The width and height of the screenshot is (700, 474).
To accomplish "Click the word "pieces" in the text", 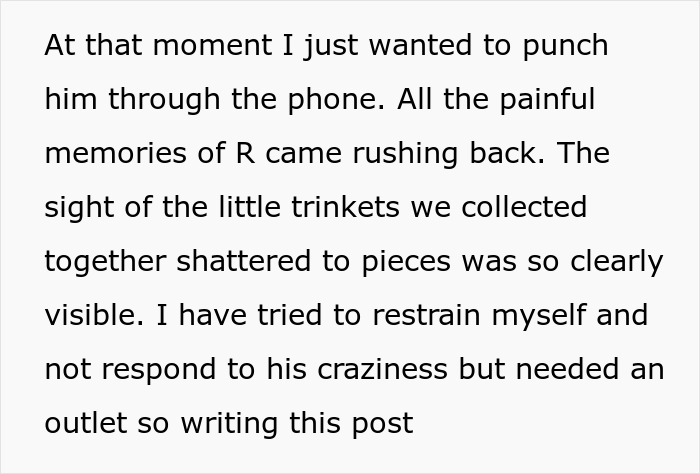I will 406,262.
